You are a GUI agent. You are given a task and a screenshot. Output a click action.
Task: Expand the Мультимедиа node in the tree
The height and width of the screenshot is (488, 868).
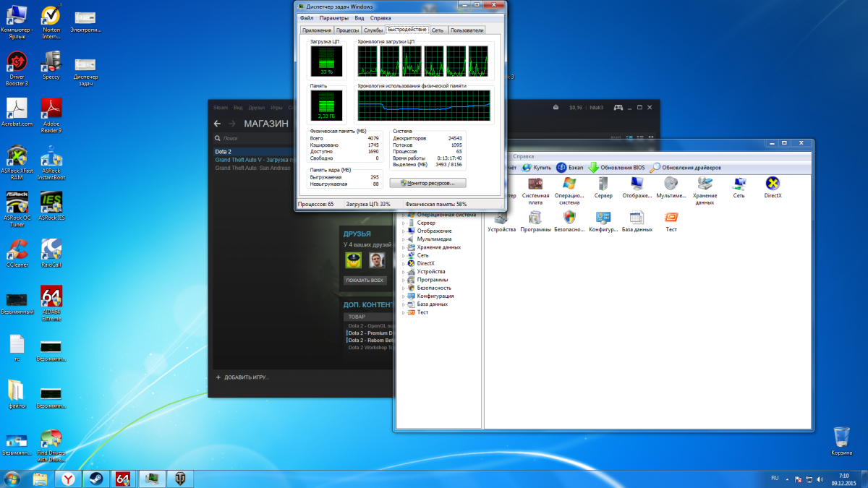tap(404, 239)
